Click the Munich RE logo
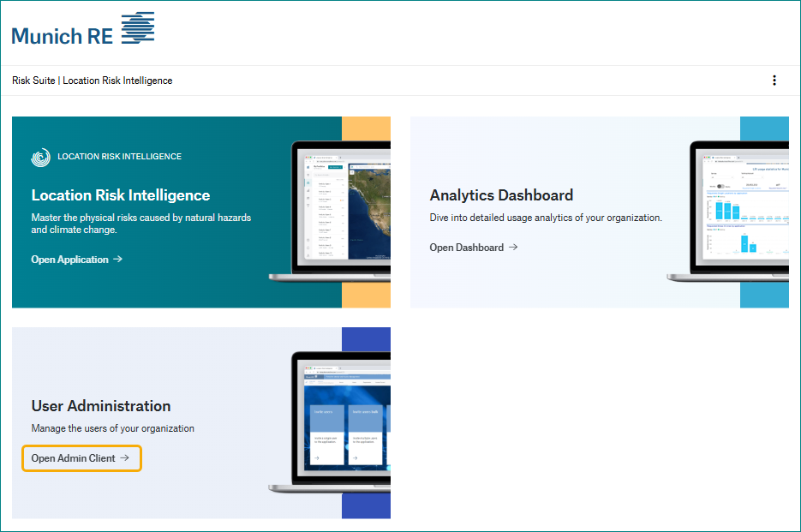Screen dimensions: 801x532 (x=83, y=29)
